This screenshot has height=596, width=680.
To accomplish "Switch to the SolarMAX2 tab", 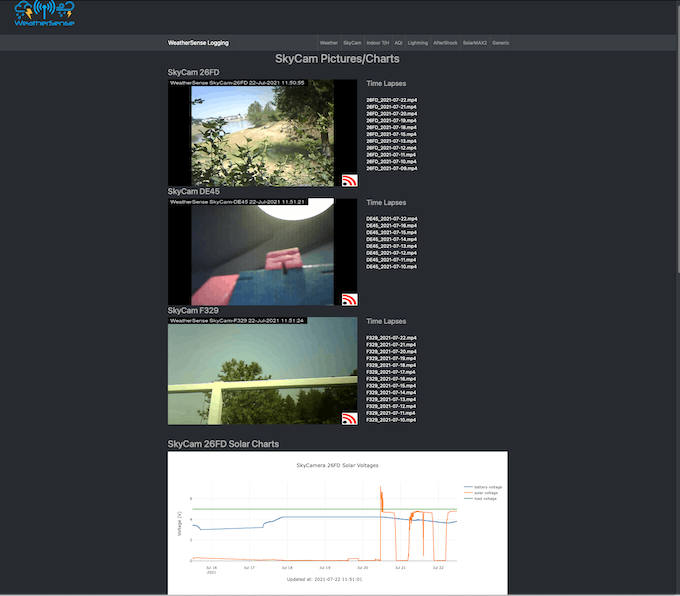I will (x=475, y=43).
